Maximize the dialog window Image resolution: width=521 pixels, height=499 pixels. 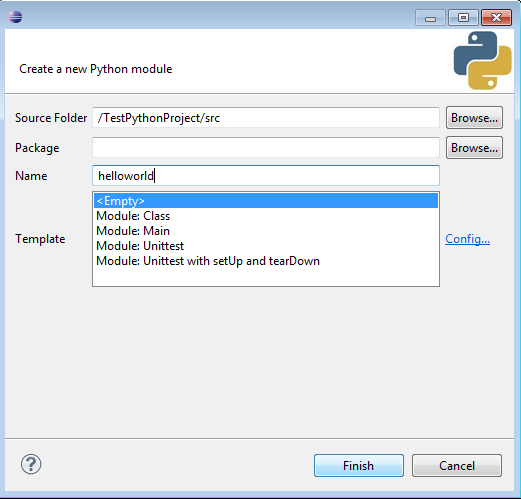point(463,17)
